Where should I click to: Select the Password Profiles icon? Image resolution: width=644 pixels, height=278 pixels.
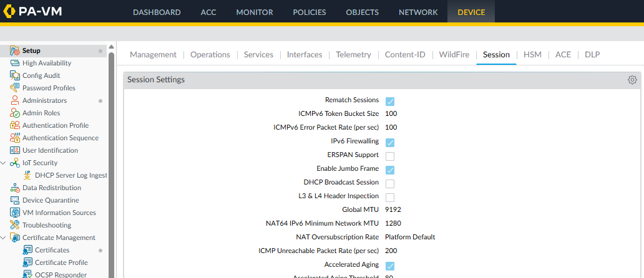15,88
